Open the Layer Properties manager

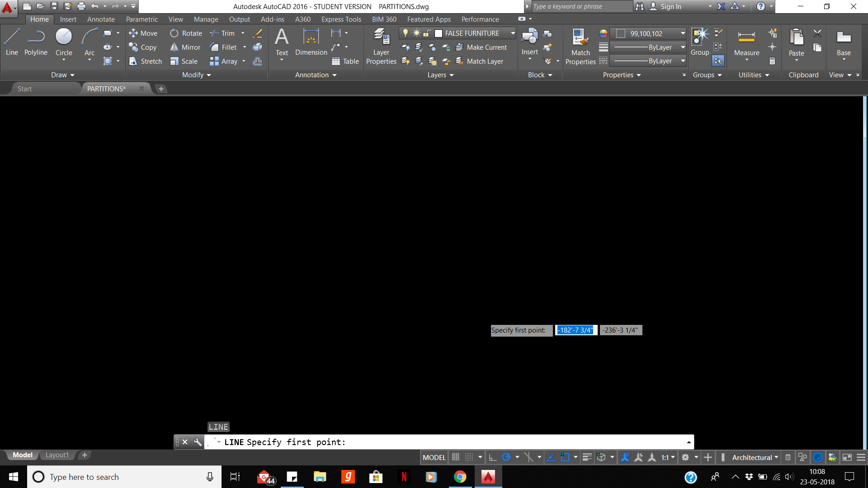click(381, 45)
